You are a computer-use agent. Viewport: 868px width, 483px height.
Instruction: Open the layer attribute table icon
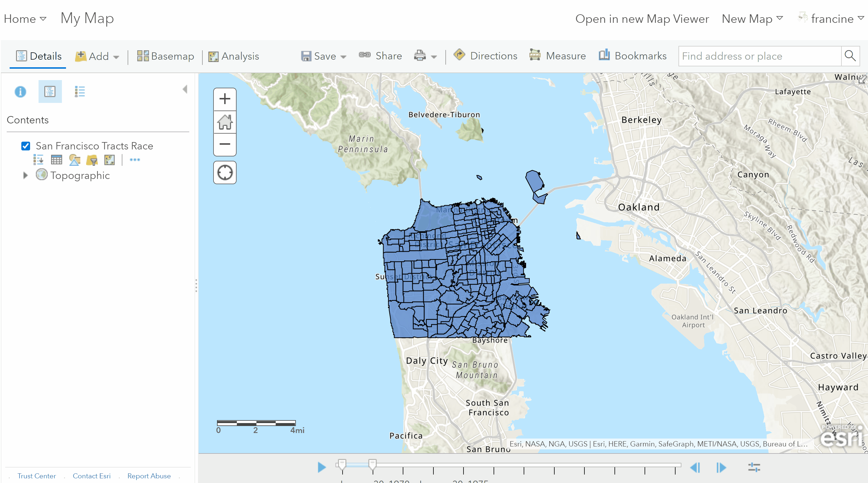click(x=56, y=160)
